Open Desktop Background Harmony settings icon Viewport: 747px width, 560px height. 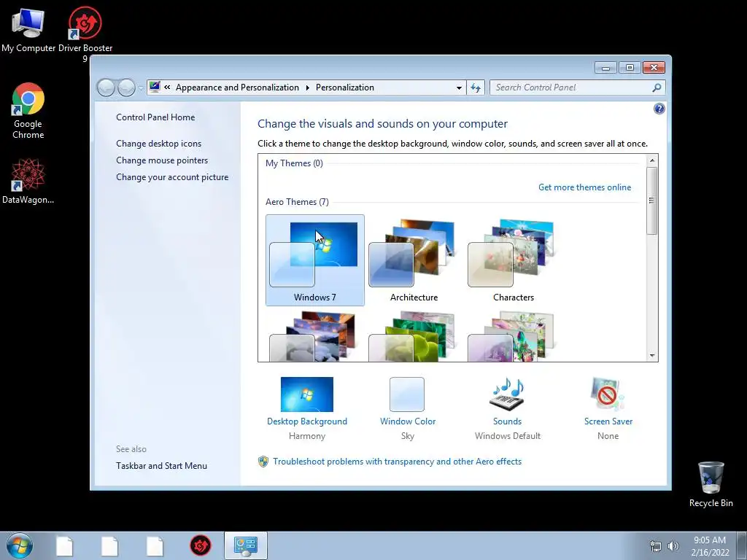point(307,394)
